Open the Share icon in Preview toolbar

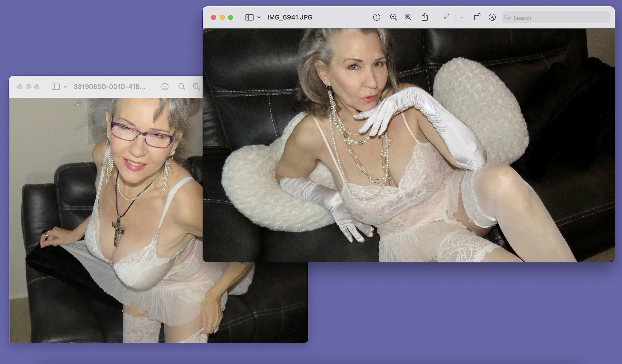425,17
